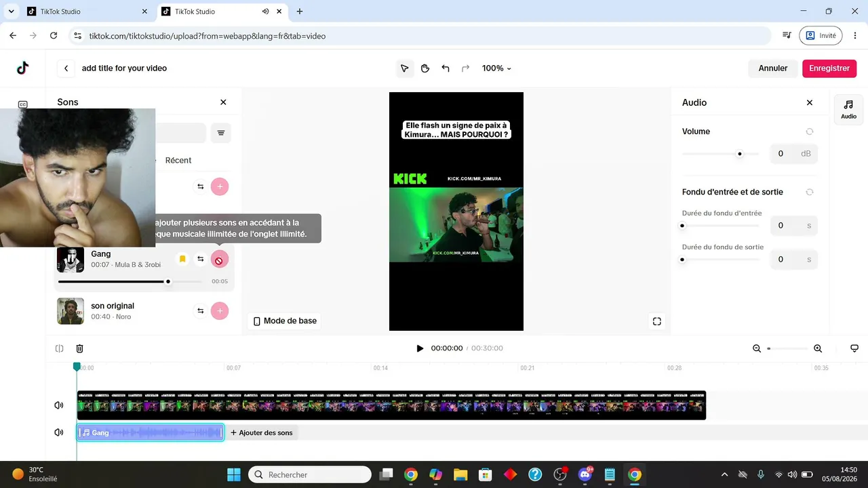Open the browser tab search dropdown
868x488 pixels.
point(11,12)
